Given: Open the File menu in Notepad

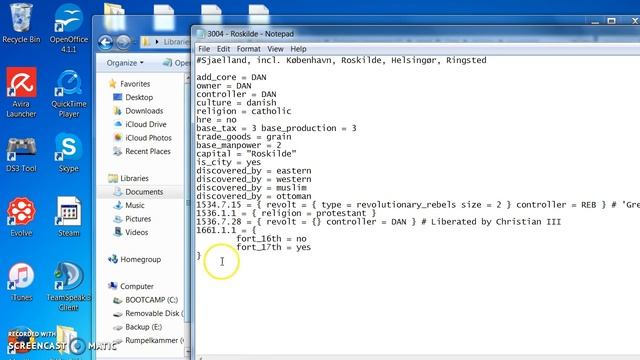Looking at the screenshot, I should click(204, 49).
